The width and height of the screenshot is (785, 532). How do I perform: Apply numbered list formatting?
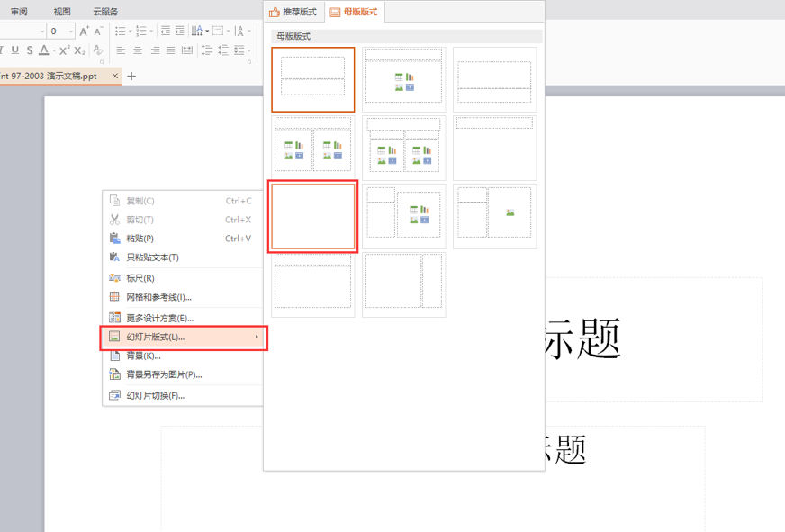(x=141, y=31)
